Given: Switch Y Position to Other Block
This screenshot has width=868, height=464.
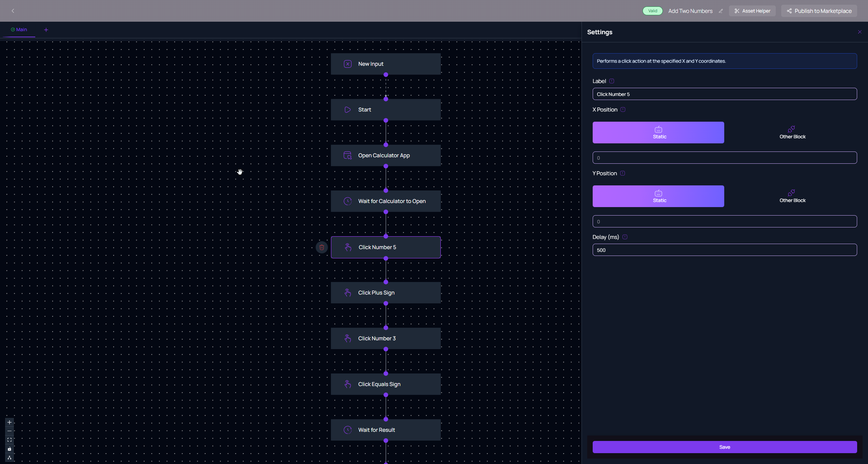Looking at the screenshot, I should tap(792, 196).
